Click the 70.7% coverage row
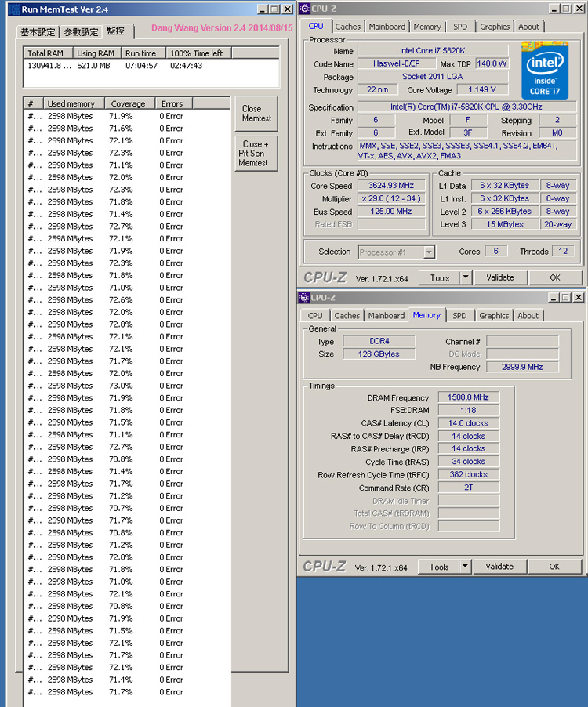588x707 pixels. coord(127,508)
